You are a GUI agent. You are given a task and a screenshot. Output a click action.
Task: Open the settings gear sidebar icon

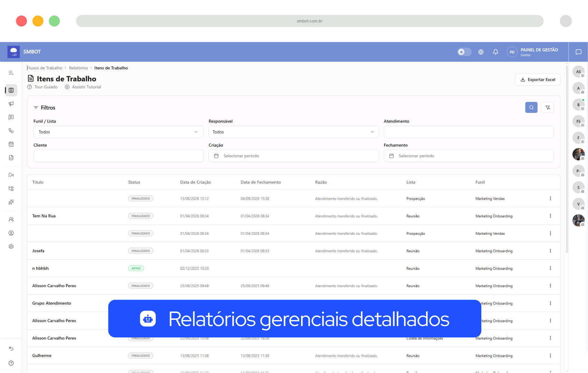11,247
